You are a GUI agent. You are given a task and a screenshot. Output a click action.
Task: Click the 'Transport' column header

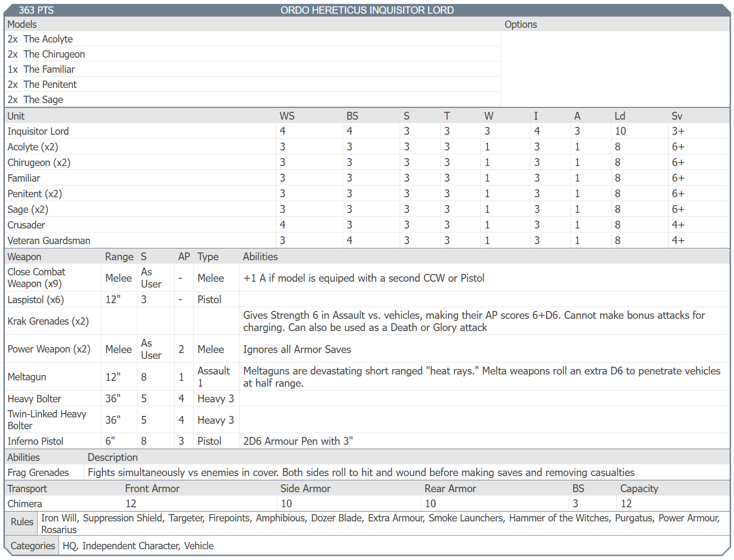pyautogui.click(x=27, y=489)
